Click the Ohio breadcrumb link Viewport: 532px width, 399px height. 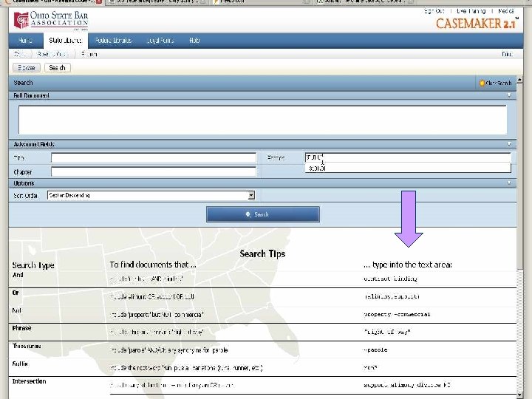point(19,54)
